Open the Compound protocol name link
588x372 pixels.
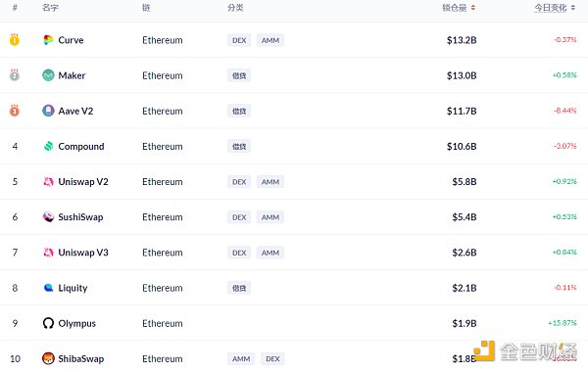tap(81, 147)
